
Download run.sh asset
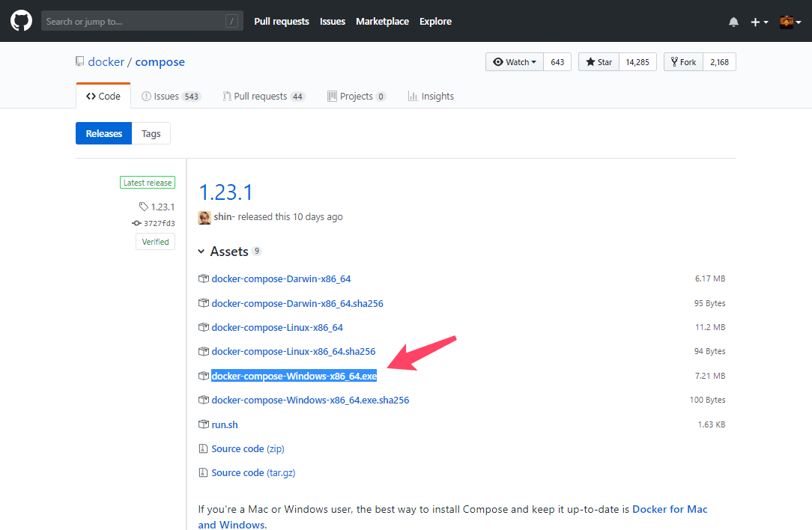(225, 425)
